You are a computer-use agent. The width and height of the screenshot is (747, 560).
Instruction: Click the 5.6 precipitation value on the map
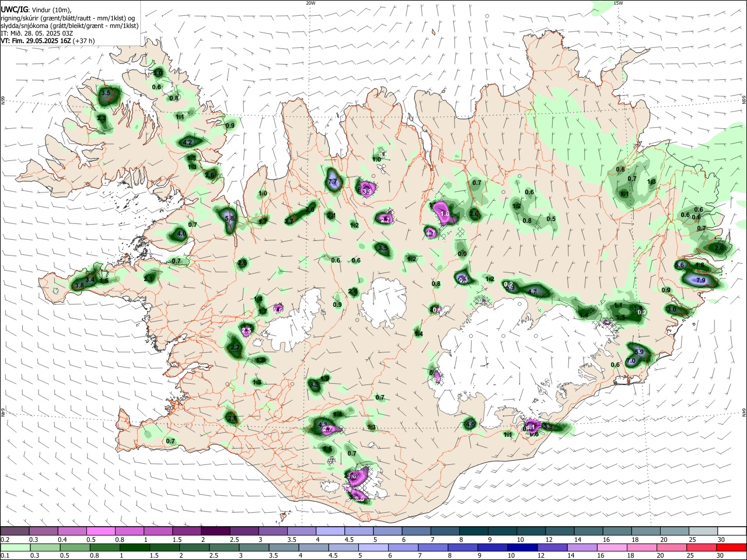click(x=679, y=265)
